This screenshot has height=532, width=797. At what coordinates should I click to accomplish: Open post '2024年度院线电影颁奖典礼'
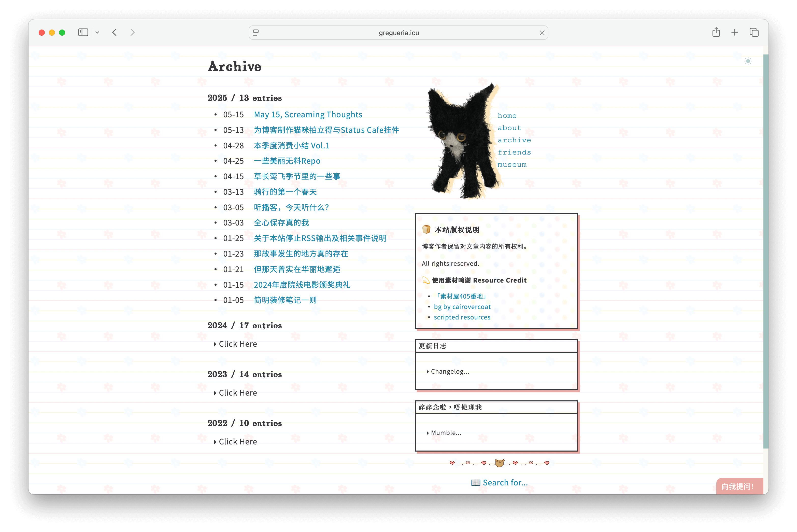[302, 285]
